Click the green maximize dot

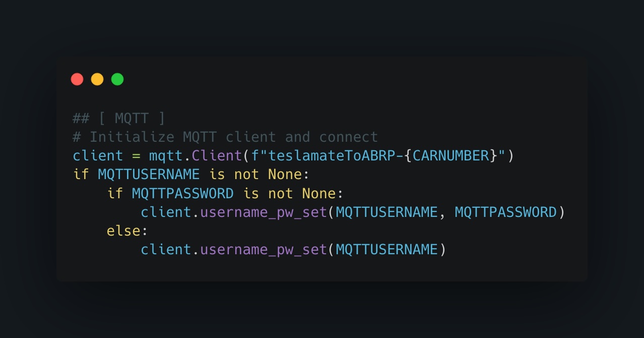(x=117, y=79)
